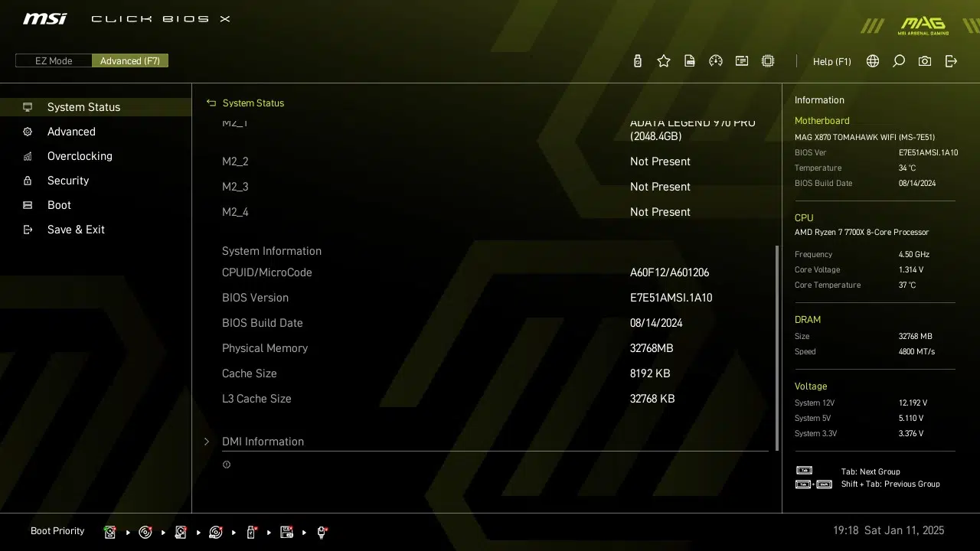Click the System Status breadcrumb title
The height and width of the screenshot is (551, 980).
pos(253,103)
